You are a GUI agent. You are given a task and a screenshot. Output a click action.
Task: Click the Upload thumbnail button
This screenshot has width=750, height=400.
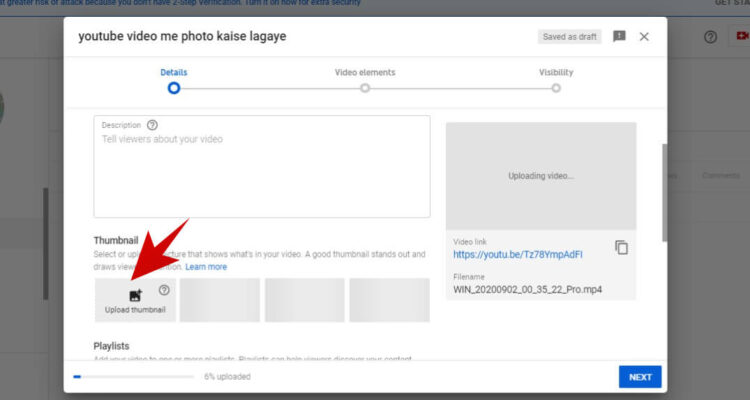pyautogui.click(x=135, y=300)
